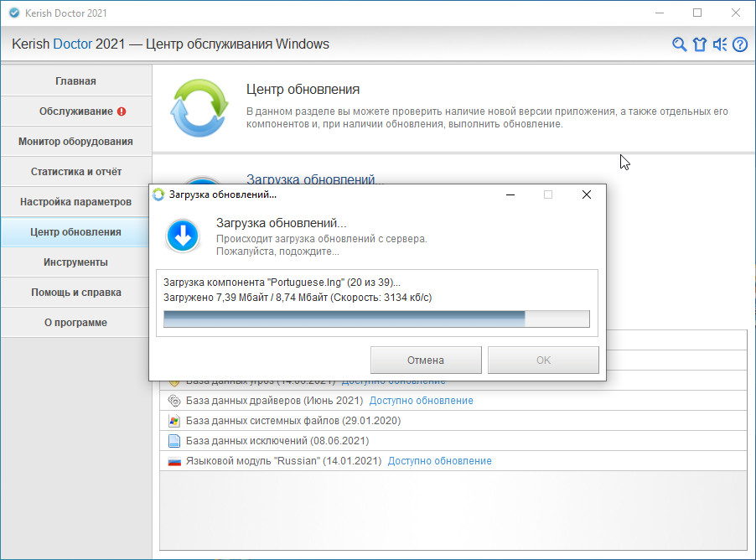Screen dimensions: 756x560
Task: Click text Загружено 7,39 Мбайт / 8,74 Мбайт
Action: (x=246, y=297)
